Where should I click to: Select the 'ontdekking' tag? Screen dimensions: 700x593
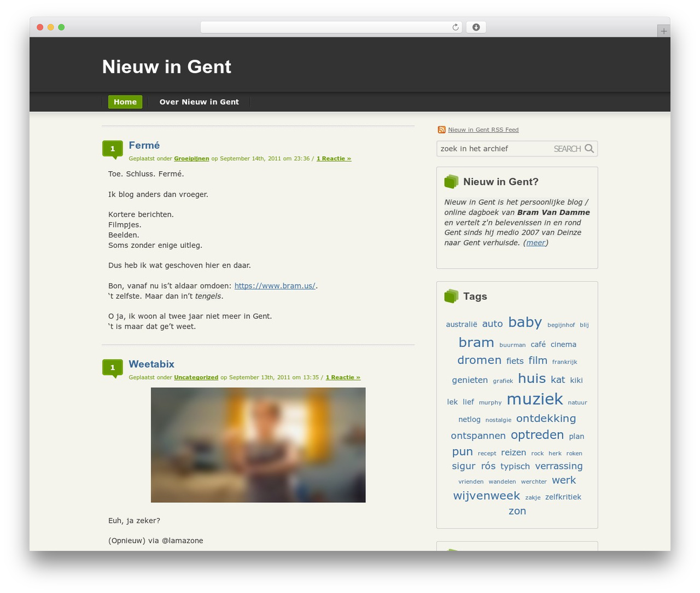(546, 418)
